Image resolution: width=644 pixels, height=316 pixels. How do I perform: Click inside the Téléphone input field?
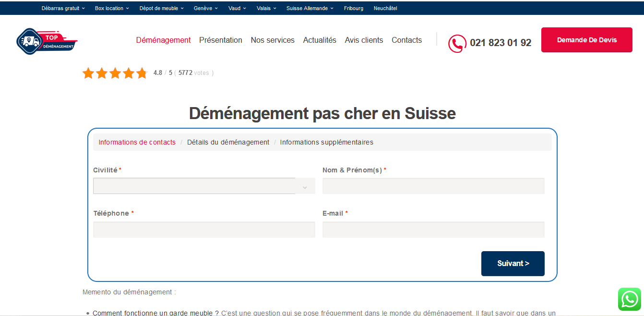[204, 230]
